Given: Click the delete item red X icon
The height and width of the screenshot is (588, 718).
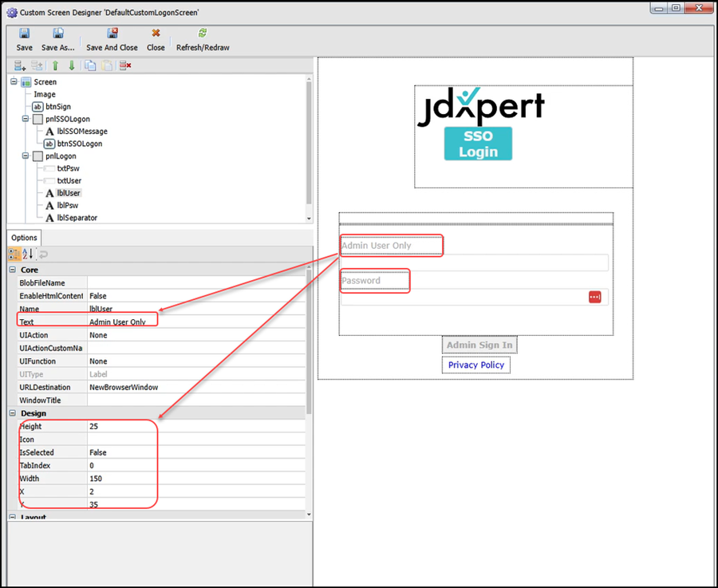Looking at the screenshot, I should [125, 65].
